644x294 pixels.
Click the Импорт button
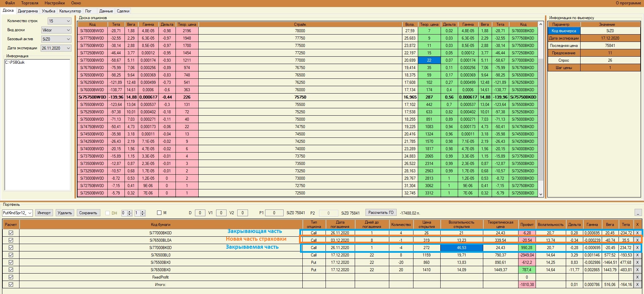tap(44, 213)
